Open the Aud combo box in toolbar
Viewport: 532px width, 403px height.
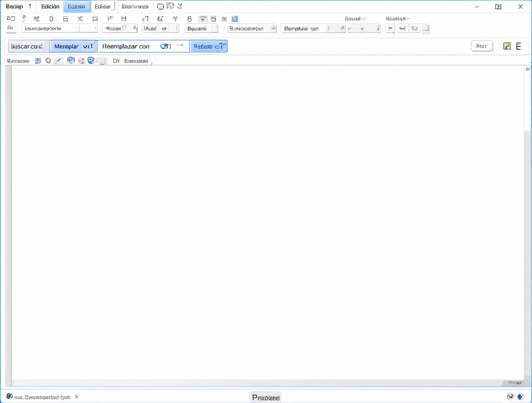click(x=160, y=28)
